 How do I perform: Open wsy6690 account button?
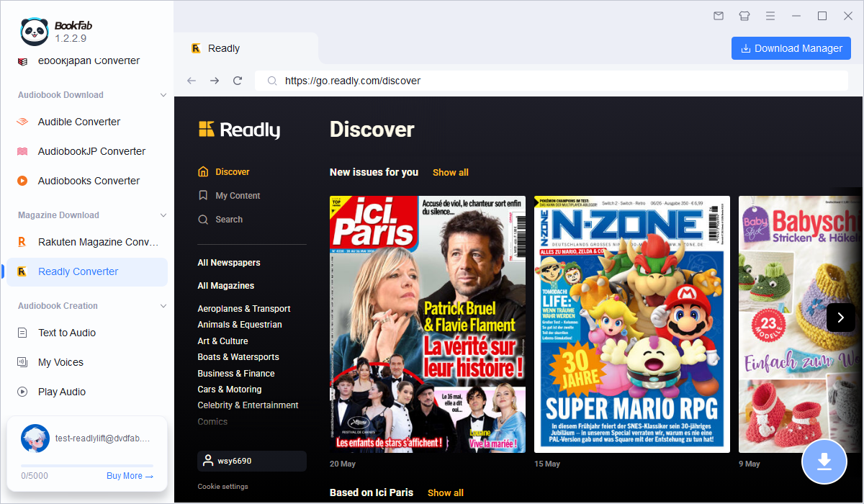pyautogui.click(x=252, y=461)
